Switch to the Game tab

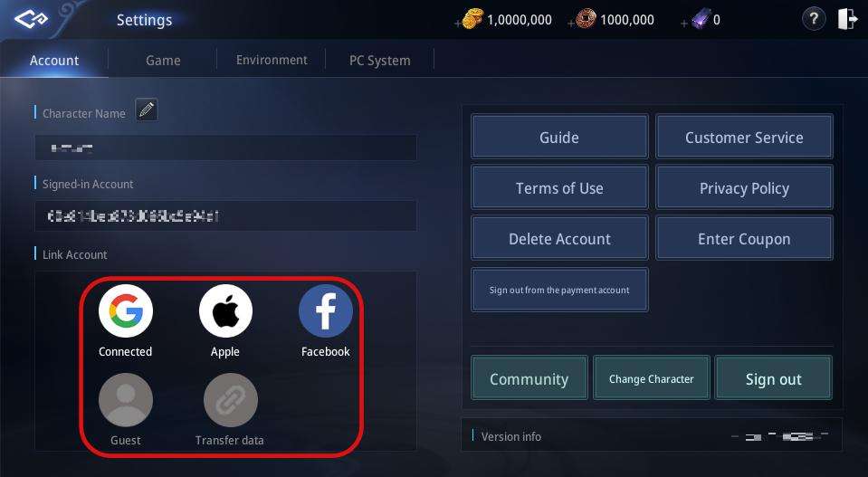(163, 61)
